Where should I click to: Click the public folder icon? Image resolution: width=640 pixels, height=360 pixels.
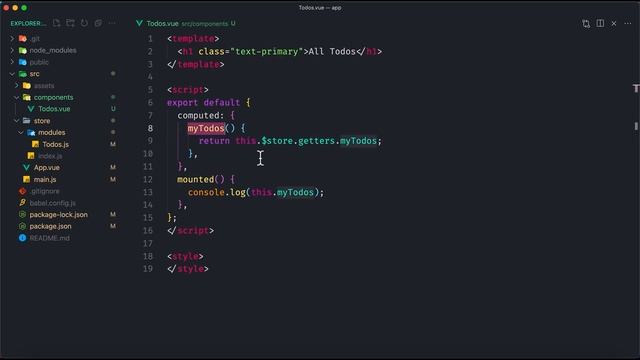coord(23,62)
